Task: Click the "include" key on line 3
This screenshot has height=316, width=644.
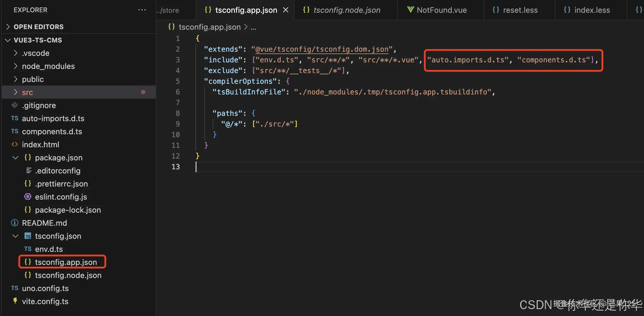Action: point(223,60)
